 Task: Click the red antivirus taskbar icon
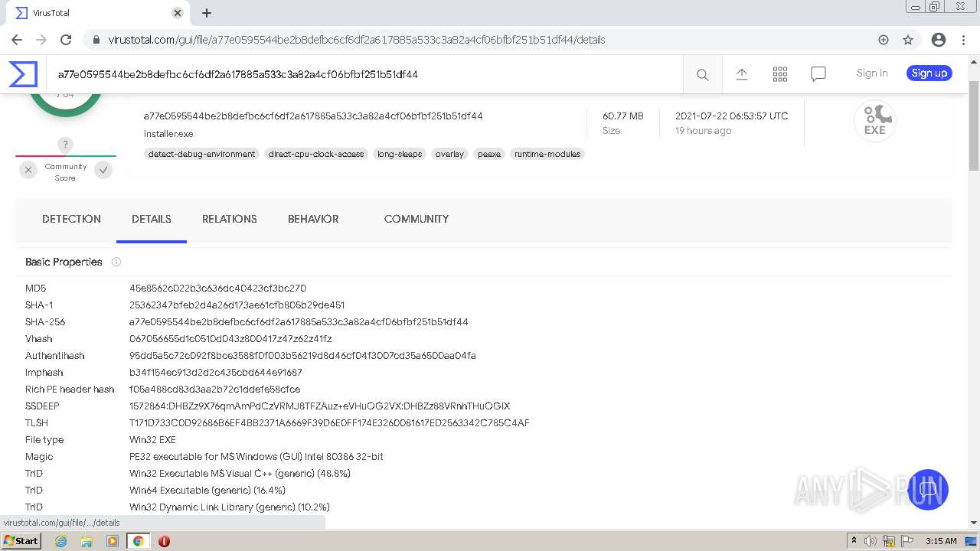pos(164,541)
